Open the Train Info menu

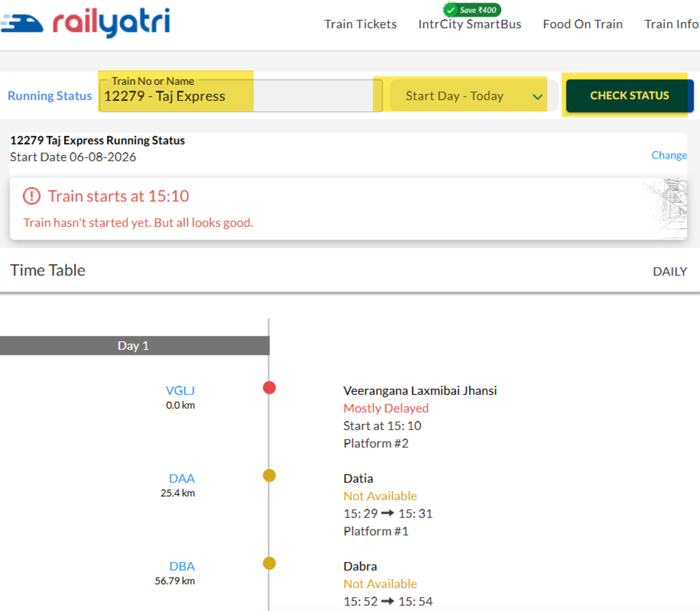pyautogui.click(x=671, y=24)
